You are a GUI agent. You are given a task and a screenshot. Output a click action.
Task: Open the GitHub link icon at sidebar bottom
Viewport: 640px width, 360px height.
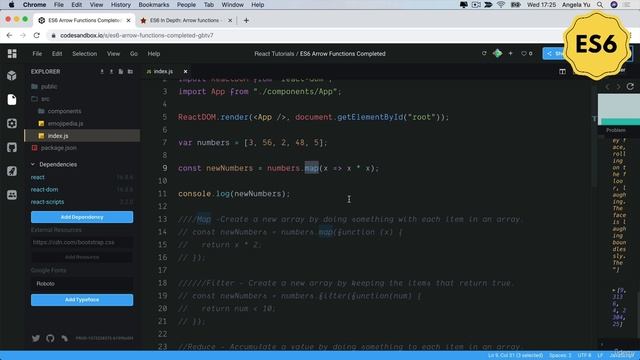pyautogui.click(x=50, y=338)
